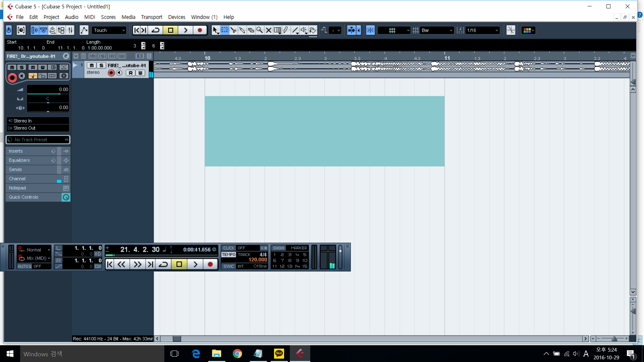644x362 pixels.
Task: Open channel settings edit 'e' button
Action: (66, 56)
